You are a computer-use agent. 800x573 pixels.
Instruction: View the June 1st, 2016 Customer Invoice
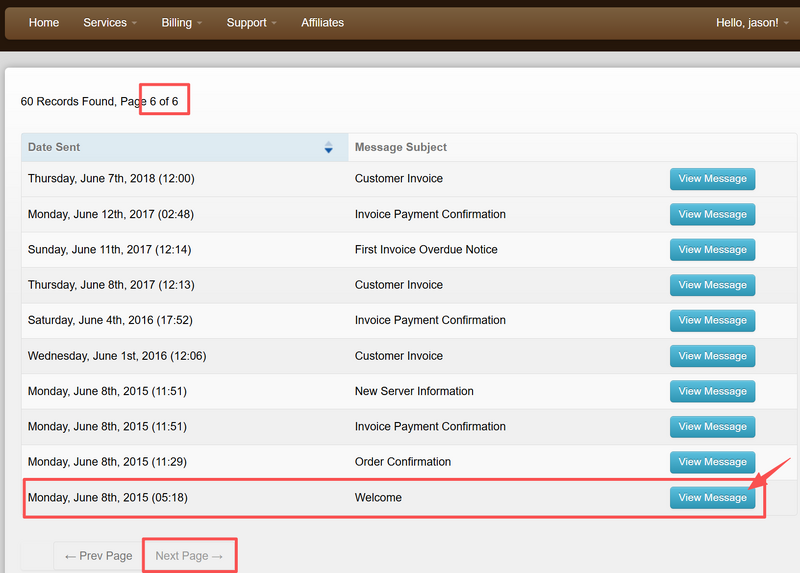coord(712,356)
